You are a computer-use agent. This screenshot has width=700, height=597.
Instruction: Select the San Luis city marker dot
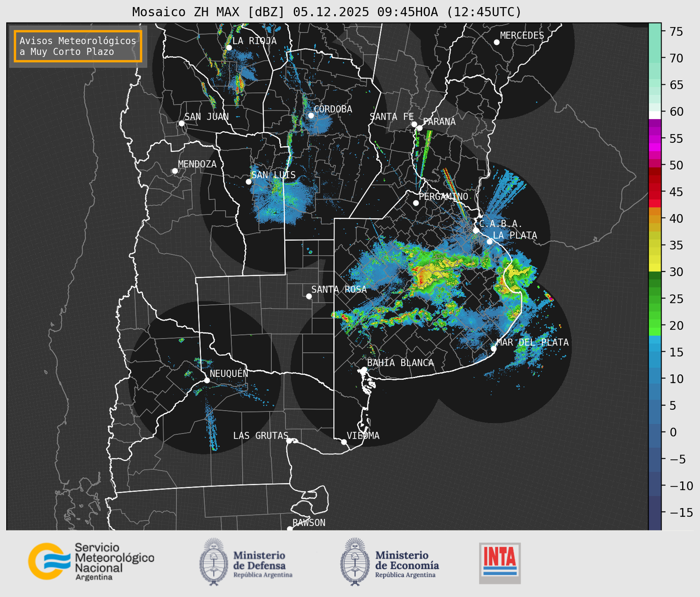[x=249, y=182]
